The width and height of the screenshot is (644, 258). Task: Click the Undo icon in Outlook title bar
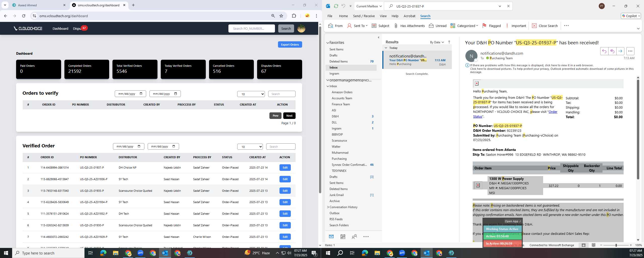click(343, 6)
